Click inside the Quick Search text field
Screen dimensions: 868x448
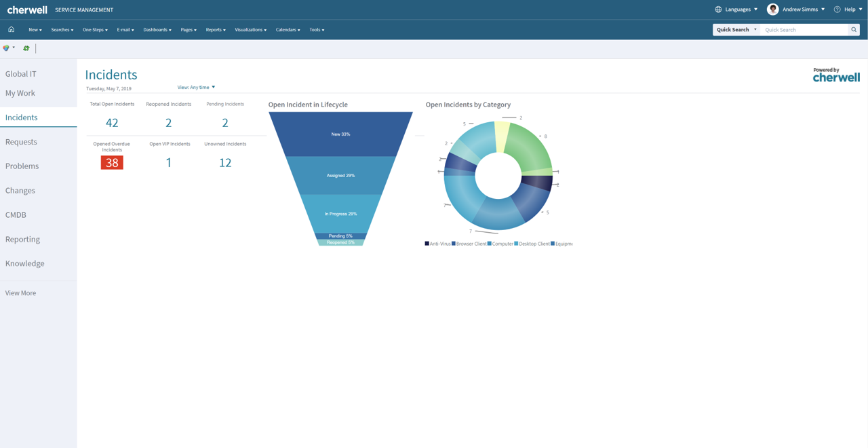804,30
